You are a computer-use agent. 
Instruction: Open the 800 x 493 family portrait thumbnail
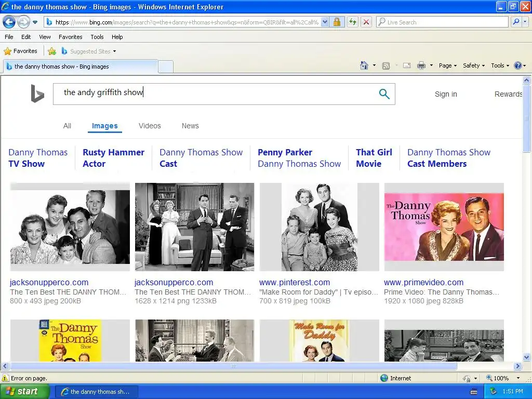(x=70, y=227)
